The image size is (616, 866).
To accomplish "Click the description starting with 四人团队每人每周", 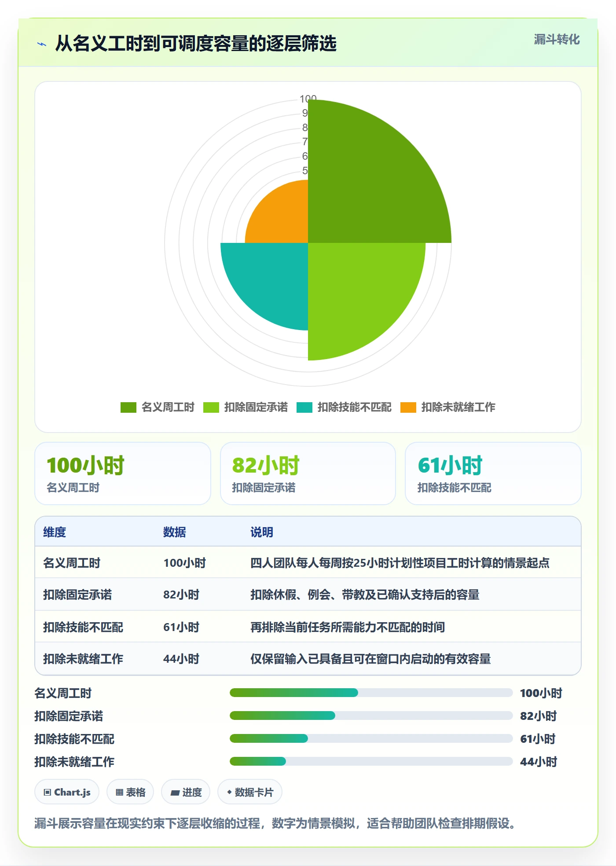I will click(400, 563).
